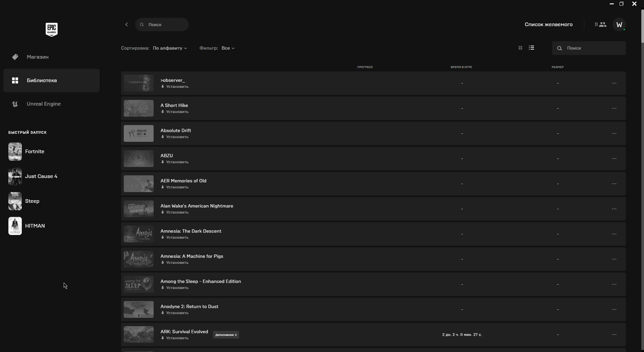Go back with the left arrow
This screenshot has width=644, height=352.
pyautogui.click(x=126, y=24)
